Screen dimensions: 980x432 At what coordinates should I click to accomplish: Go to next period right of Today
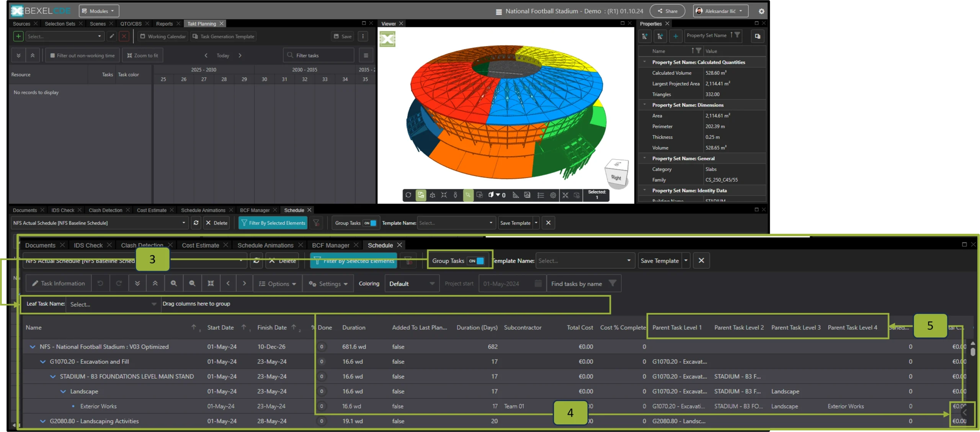[x=240, y=56]
